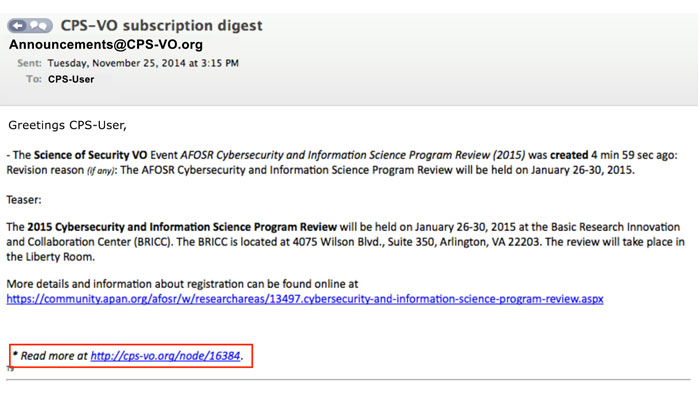Click the reply arrow icon in the header
This screenshot has height=403, width=700.
coord(18,25)
